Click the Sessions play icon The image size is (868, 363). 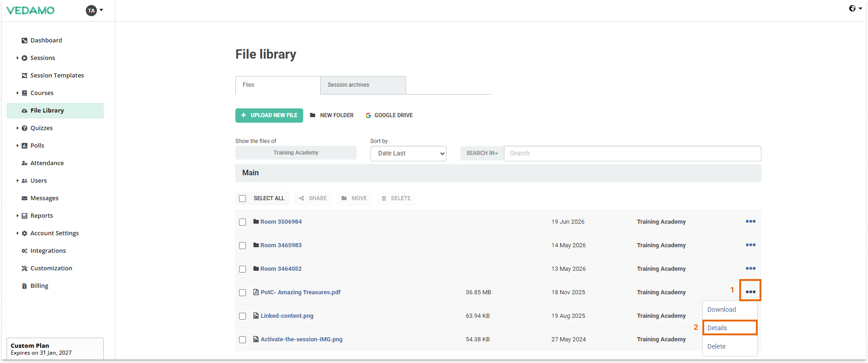point(24,58)
